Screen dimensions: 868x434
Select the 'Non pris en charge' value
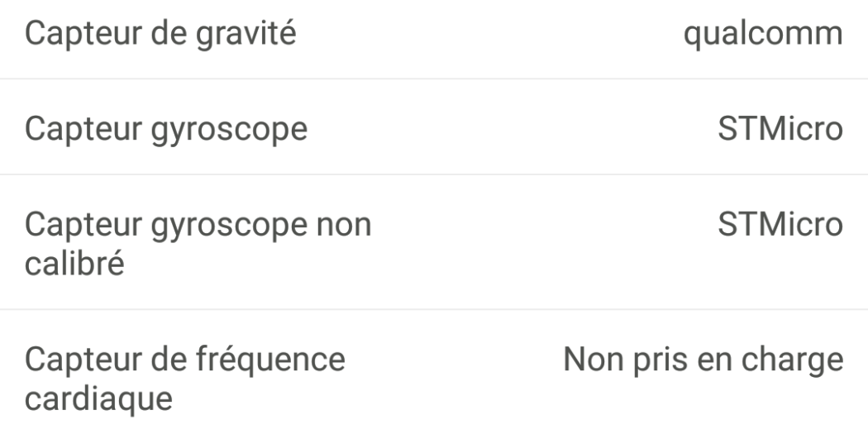(703, 360)
